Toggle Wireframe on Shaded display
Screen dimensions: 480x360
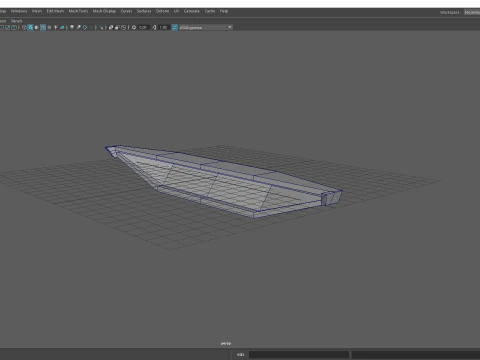[x=43, y=27]
